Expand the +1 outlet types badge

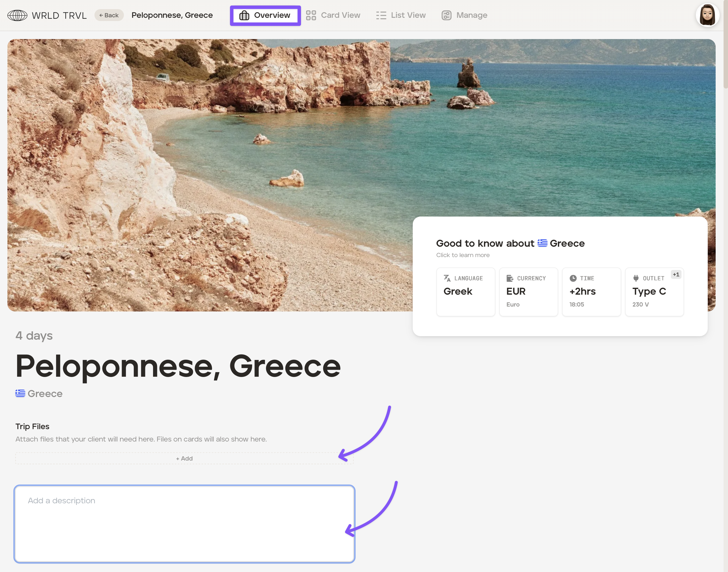[676, 275]
